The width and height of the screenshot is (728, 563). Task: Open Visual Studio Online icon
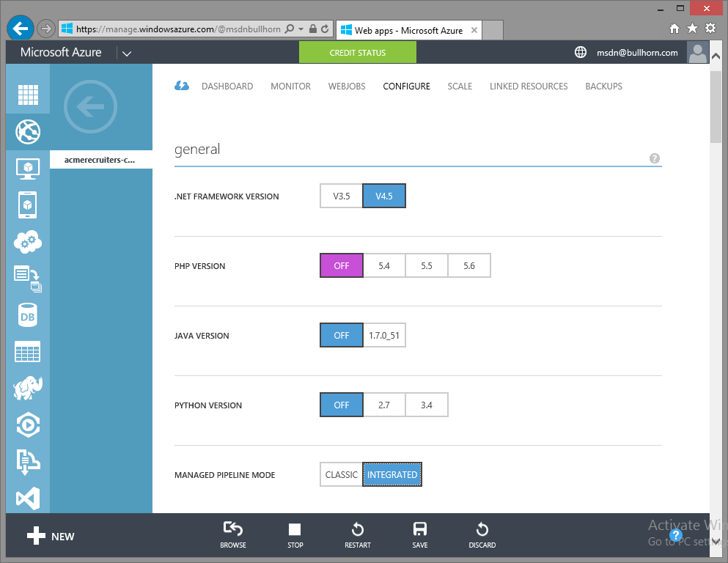click(28, 498)
